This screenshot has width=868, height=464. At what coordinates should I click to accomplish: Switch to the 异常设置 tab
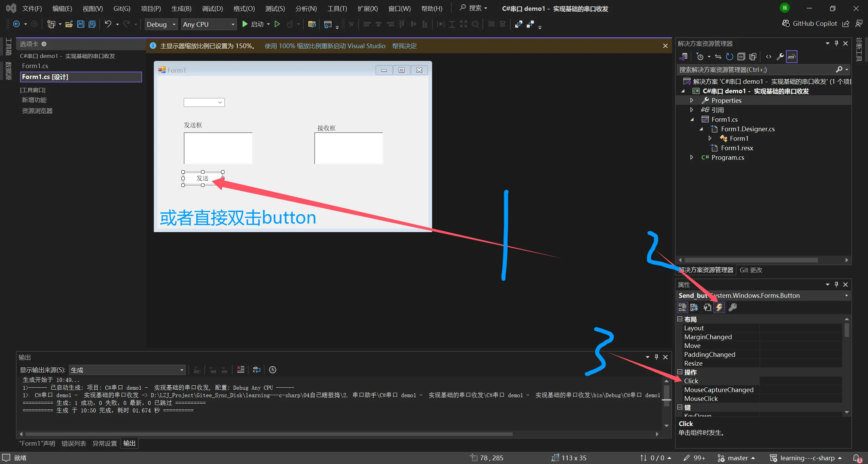(104, 444)
